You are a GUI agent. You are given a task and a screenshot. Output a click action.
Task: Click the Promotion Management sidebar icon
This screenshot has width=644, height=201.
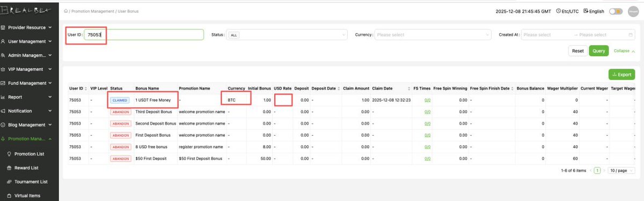tap(3, 139)
